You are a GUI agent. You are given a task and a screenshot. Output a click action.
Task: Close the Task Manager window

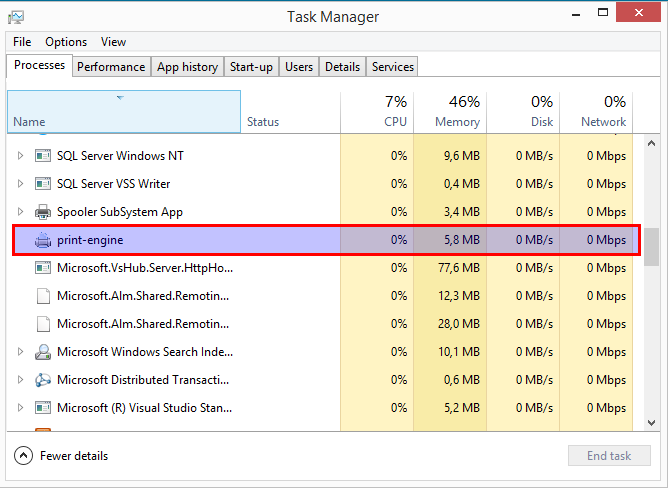pyautogui.click(x=639, y=12)
